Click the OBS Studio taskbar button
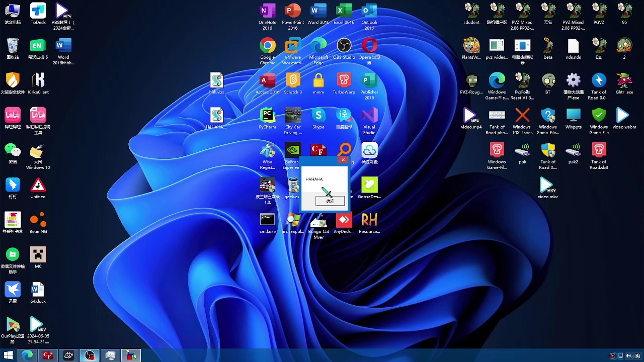 pos(90,355)
